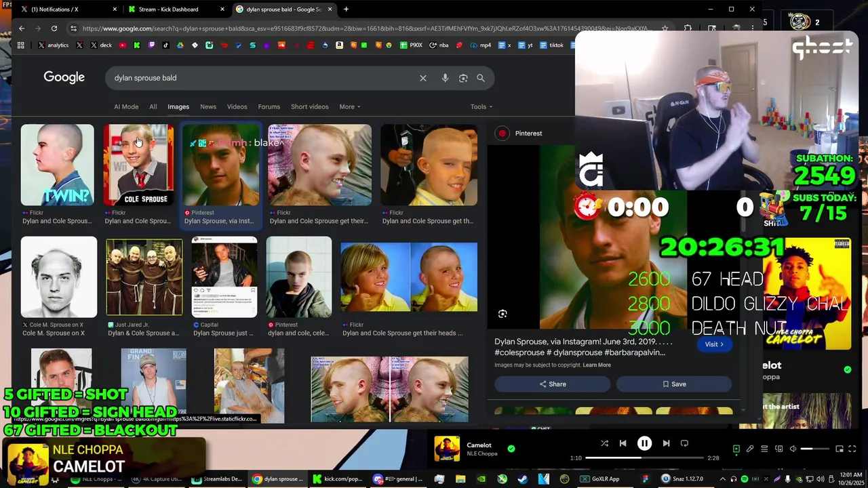Click the Chrome address bar URL

click(366, 28)
